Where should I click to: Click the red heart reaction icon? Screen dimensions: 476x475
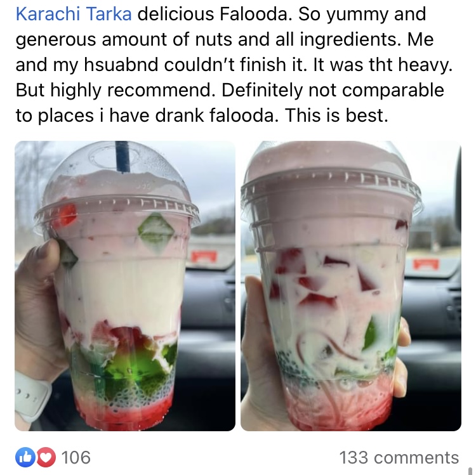(x=46, y=457)
